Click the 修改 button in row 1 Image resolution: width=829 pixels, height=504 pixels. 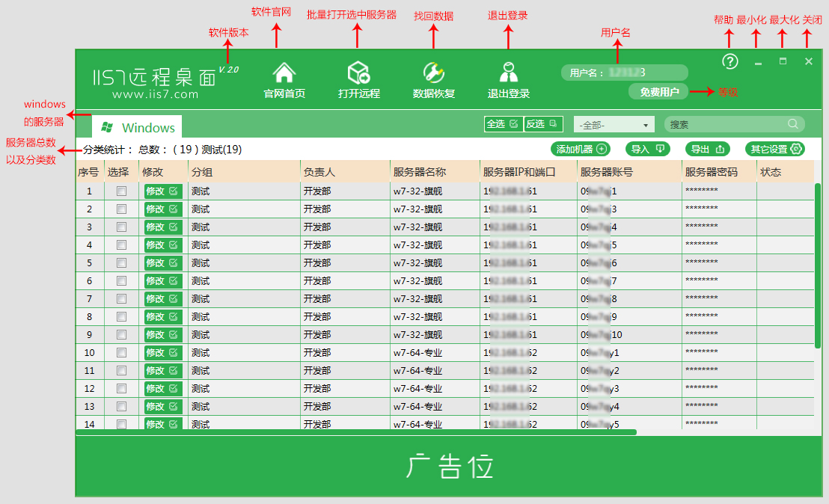tap(163, 191)
